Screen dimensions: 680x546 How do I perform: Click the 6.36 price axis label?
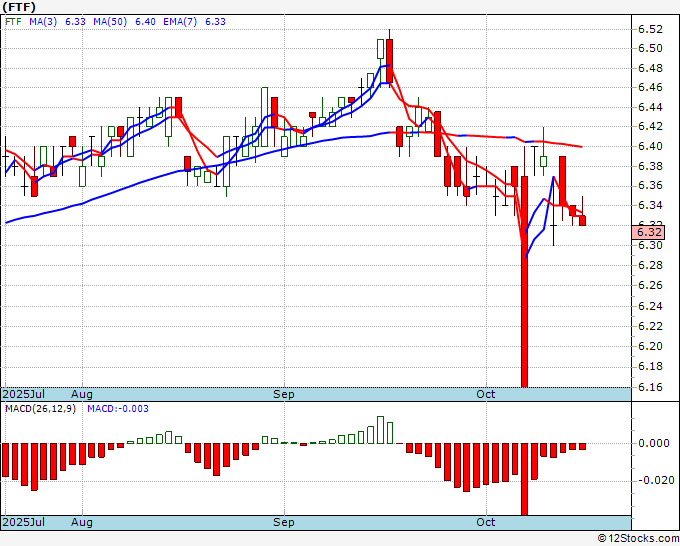650,185
